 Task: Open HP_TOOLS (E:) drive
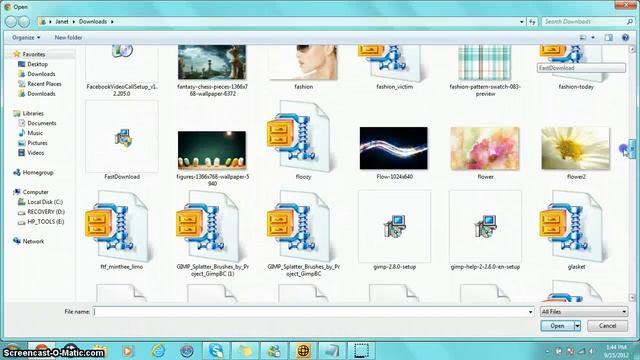coord(45,222)
